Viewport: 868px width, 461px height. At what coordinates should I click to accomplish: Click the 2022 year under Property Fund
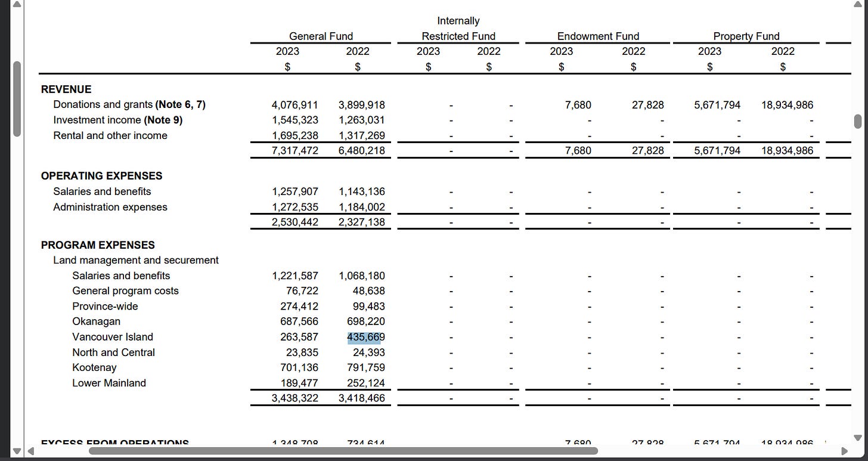click(x=783, y=51)
